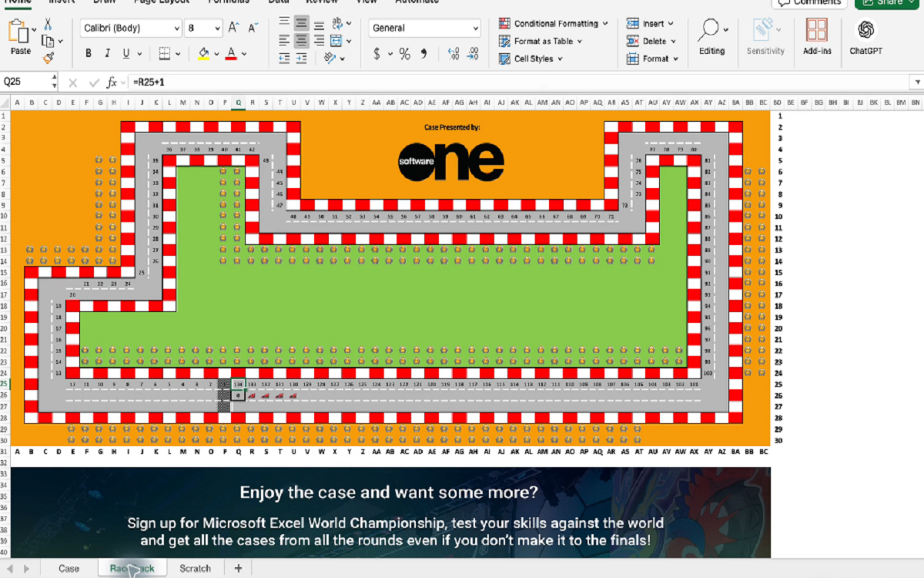This screenshot has width=924, height=578.
Task: Select the Race Track sheet tab
Action: [x=132, y=569]
